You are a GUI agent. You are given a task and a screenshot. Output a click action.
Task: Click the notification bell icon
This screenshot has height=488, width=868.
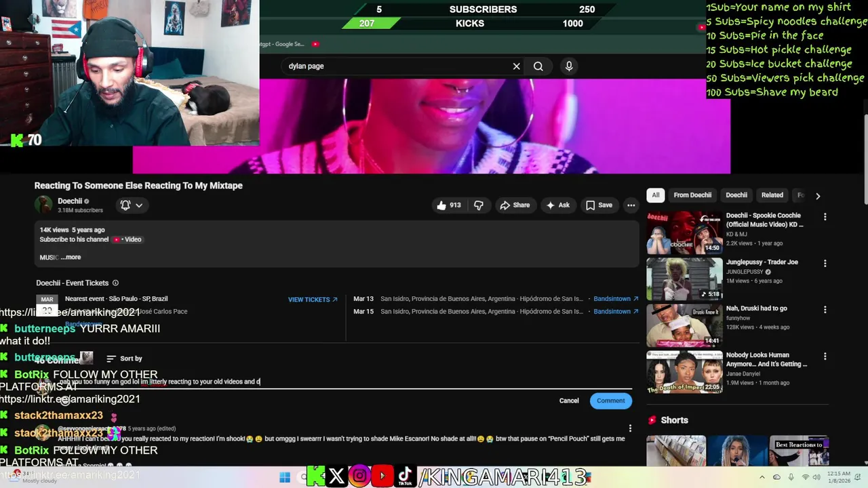[125, 205]
